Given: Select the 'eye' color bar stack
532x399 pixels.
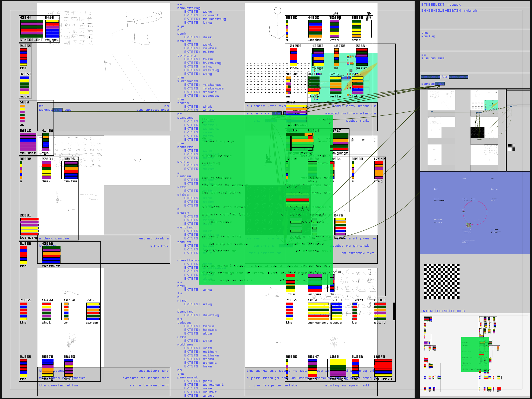Looking at the screenshot, I should (46, 142).
